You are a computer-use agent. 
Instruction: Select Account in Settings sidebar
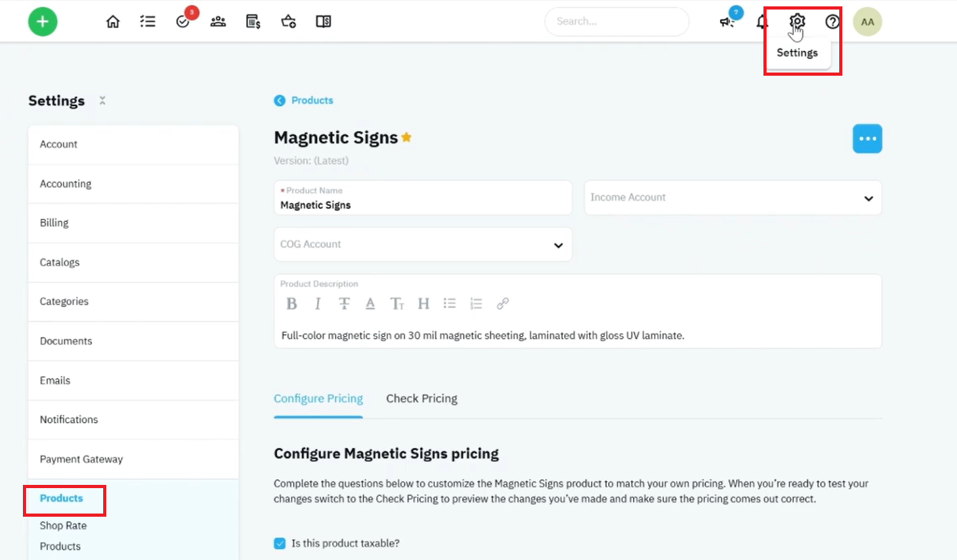[x=133, y=144]
